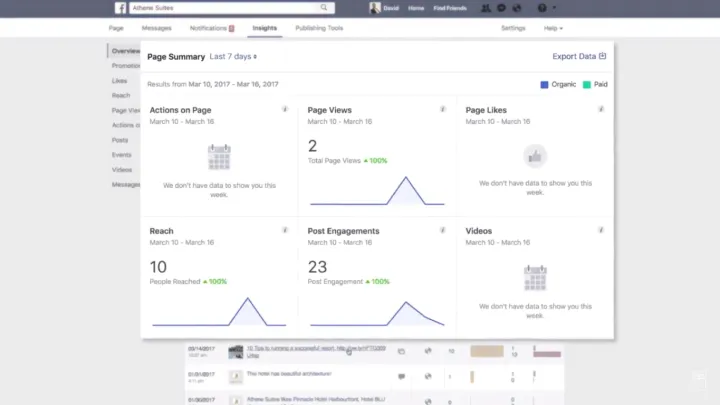The image size is (720, 405).
Task: Click the help question mark icon
Action: tap(542, 8)
